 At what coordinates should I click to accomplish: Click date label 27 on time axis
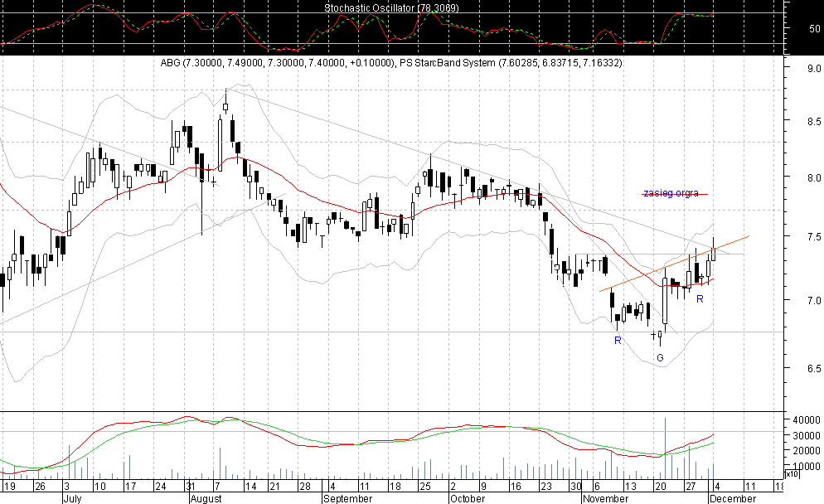[x=691, y=486]
